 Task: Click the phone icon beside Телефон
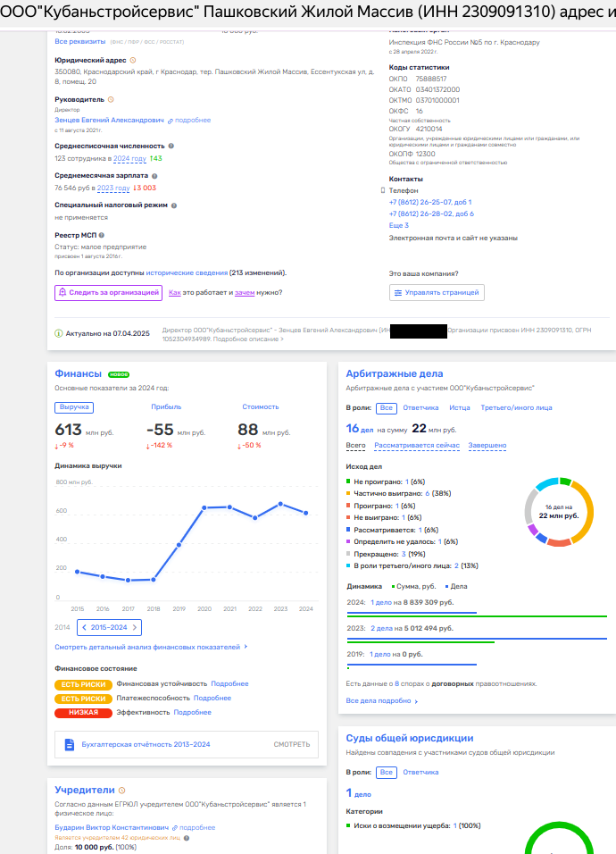tap(383, 190)
